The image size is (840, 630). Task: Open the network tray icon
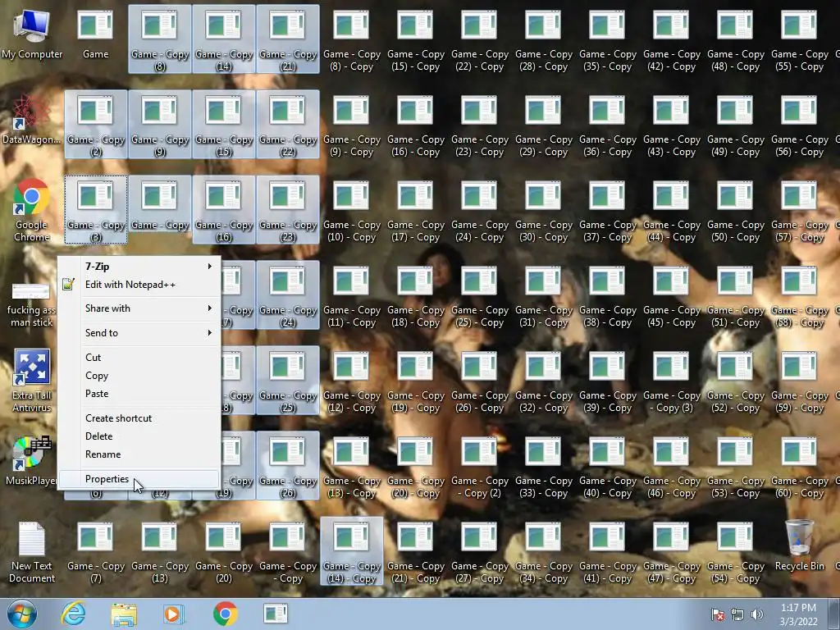pyautogui.click(x=737, y=614)
